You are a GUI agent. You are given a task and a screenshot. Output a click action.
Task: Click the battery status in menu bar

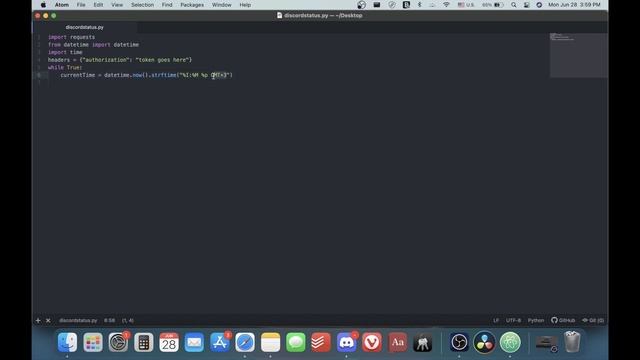492,5
